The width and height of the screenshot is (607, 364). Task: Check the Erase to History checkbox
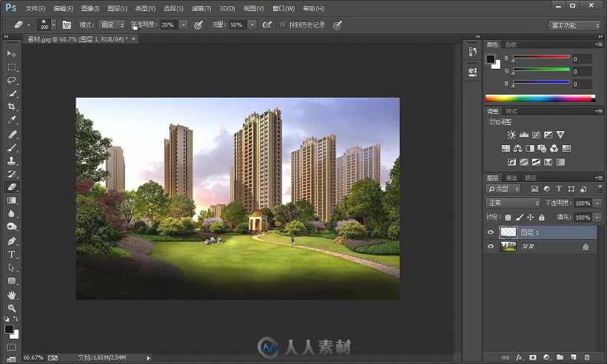point(283,24)
